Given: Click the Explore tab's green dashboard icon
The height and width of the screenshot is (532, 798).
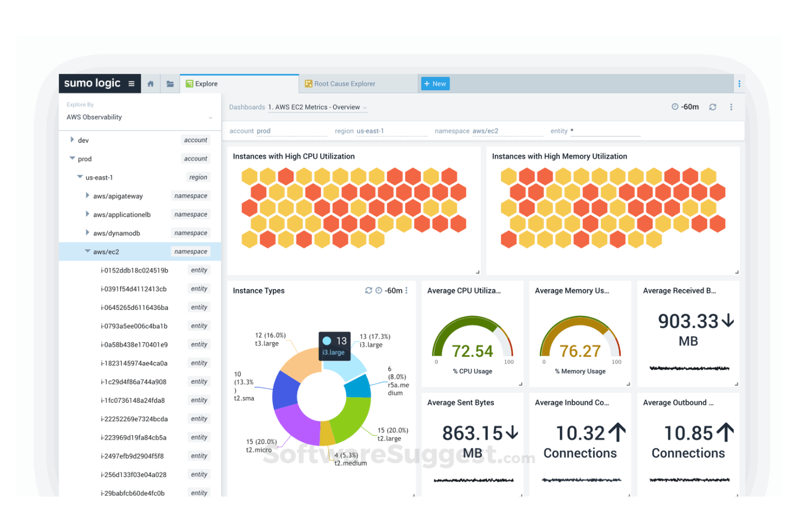Looking at the screenshot, I should [x=189, y=84].
